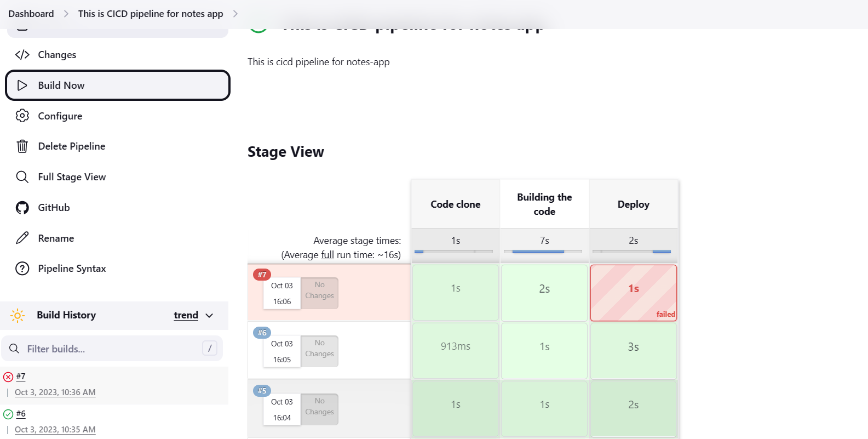The image size is (868, 439).
Task: Click the Filter builds search field
Action: (112, 349)
